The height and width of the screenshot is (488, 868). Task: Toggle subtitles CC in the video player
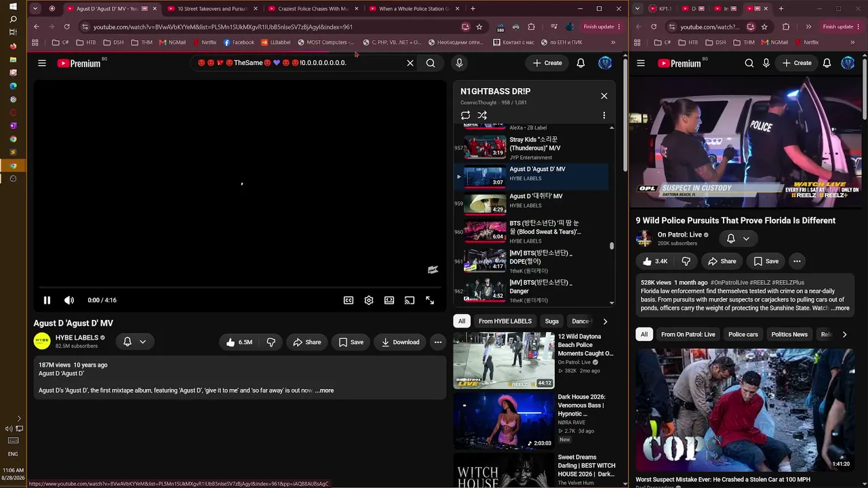click(349, 300)
